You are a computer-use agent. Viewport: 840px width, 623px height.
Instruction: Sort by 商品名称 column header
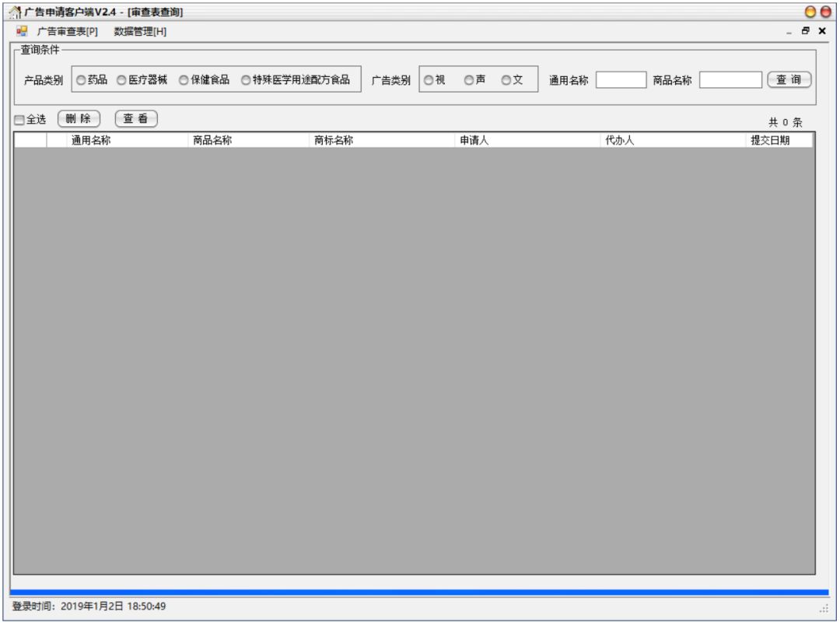coord(249,140)
